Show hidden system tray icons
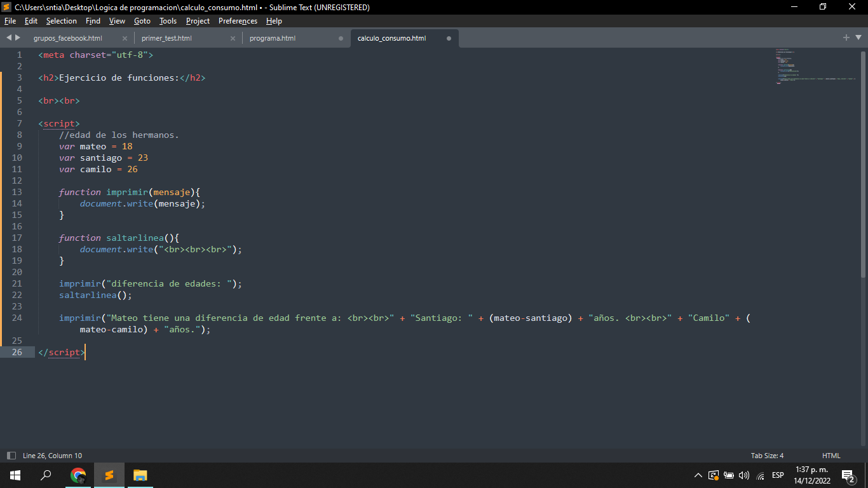Viewport: 868px width, 488px height. coord(698,475)
